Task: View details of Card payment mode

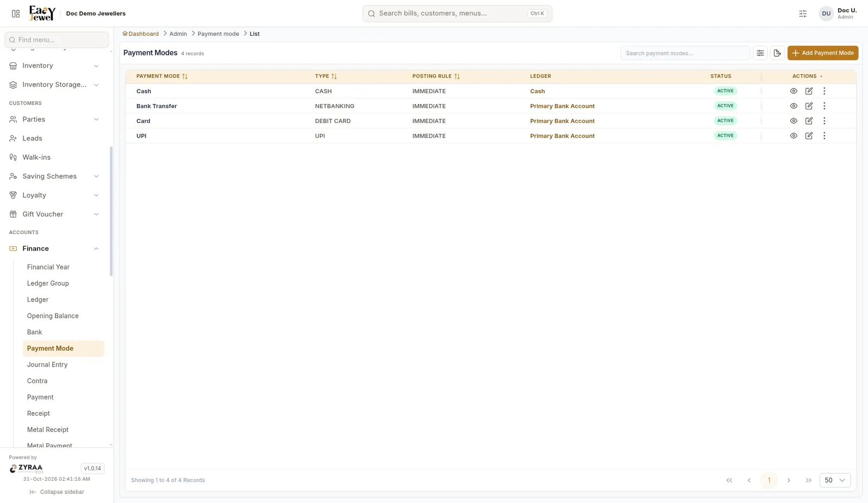Action: (x=793, y=121)
